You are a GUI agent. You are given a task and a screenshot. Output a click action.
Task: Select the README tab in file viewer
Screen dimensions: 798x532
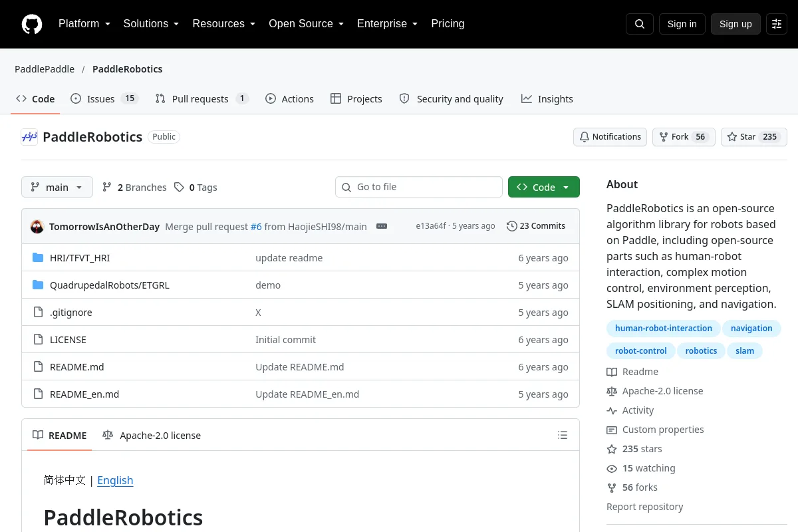[60, 436]
